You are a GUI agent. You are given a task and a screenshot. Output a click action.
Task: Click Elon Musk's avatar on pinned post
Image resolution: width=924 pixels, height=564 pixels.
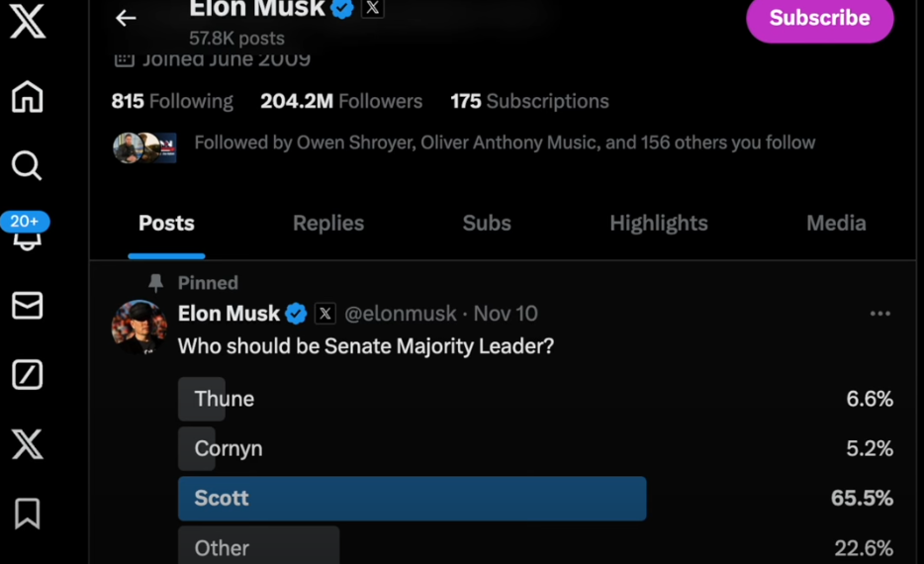click(x=139, y=327)
